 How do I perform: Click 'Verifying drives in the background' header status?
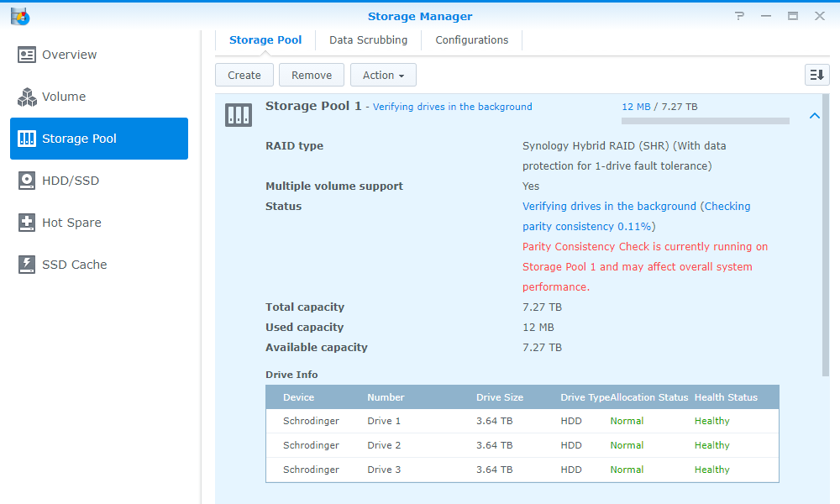click(x=452, y=107)
